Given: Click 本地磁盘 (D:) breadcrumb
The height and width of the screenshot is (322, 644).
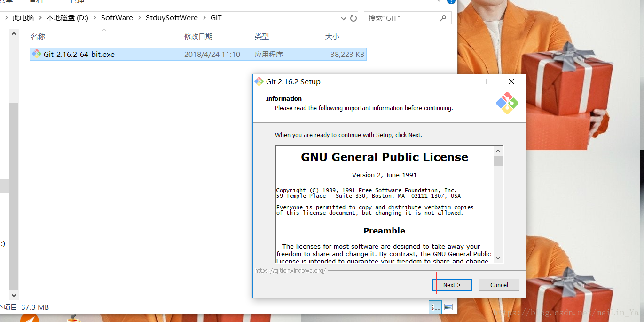Looking at the screenshot, I should pyautogui.click(x=67, y=18).
